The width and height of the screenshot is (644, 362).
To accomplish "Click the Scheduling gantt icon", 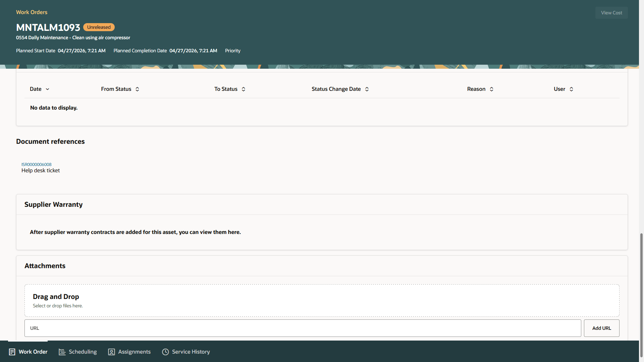I will 62,352.
